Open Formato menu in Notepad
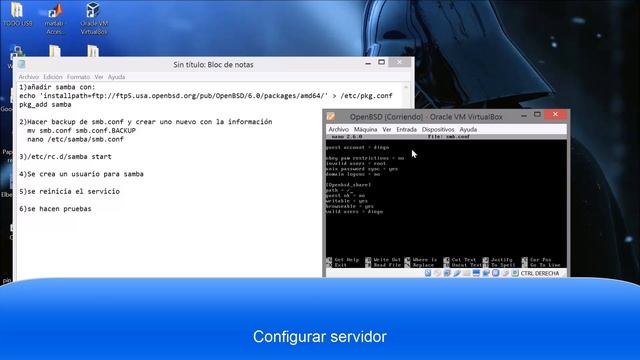The height and width of the screenshot is (360, 640). pyautogui.click(x=78, y=77)
